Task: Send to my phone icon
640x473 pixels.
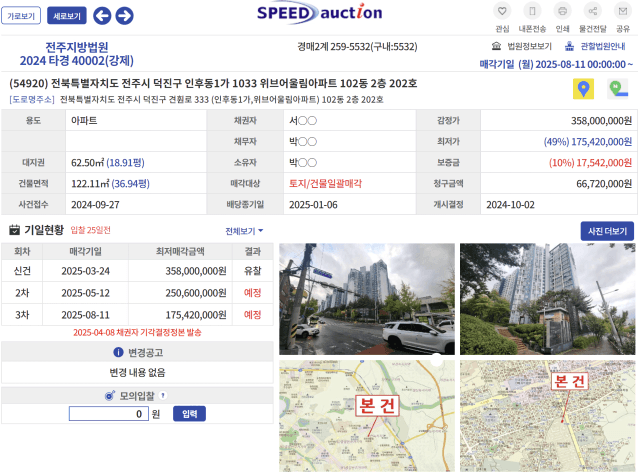Action: (532, 11)
